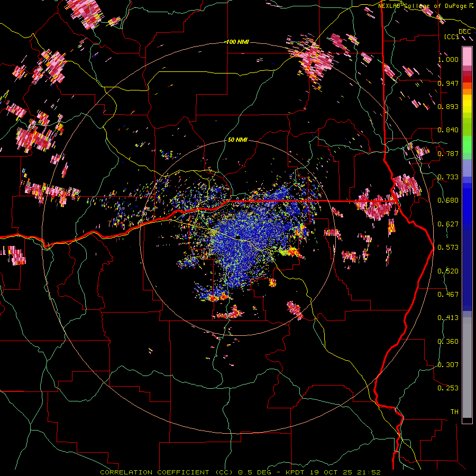Pick the pink top segment of the color bar
The image size is (476, 476).
point(467,56)
